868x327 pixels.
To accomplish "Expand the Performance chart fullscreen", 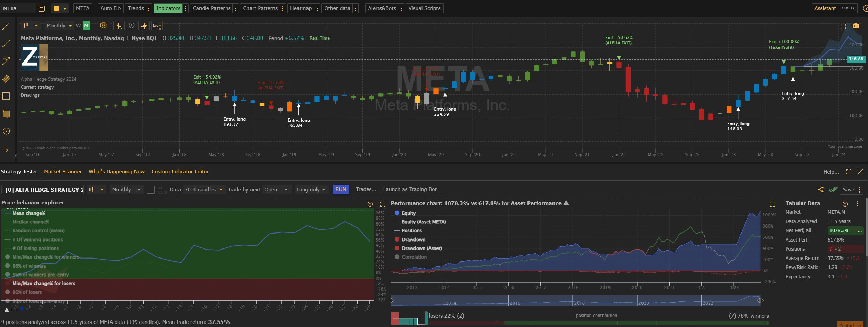I will click(772, 204).
